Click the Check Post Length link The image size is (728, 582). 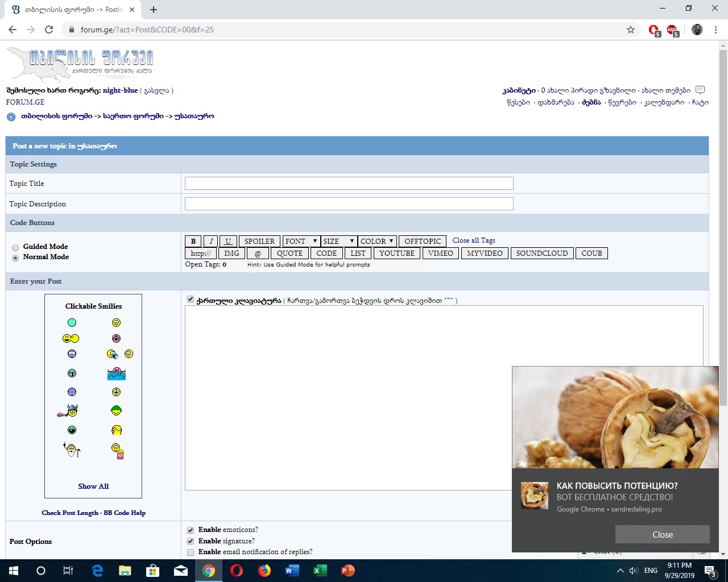point(70,513)
